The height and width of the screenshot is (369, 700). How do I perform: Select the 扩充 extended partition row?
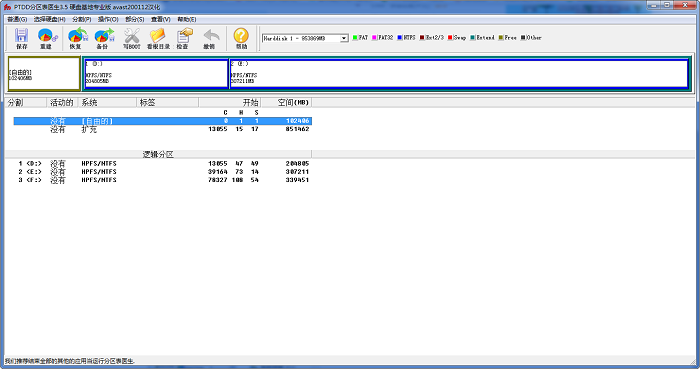(x=162, y=129)
